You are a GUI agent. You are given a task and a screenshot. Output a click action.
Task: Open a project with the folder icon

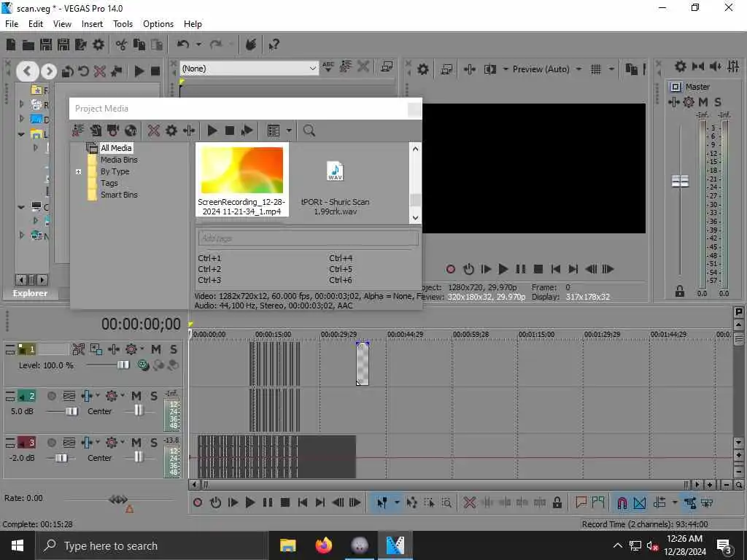[28, 44]
